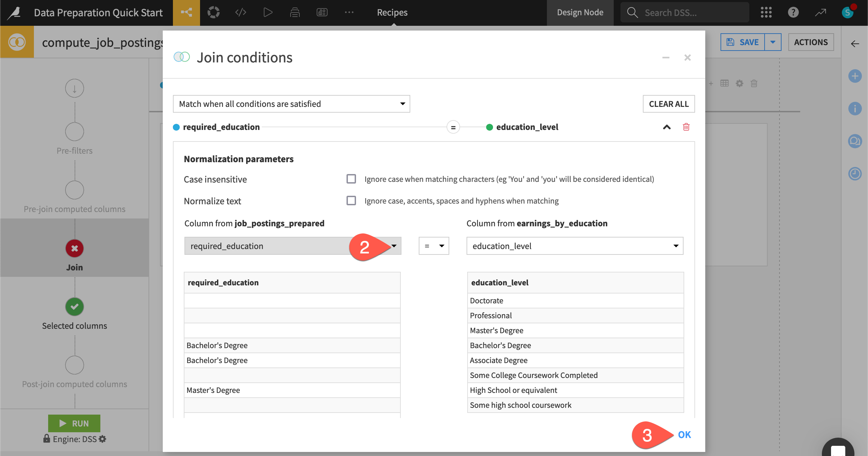Open the equals operator dropdown
Image resolution: width=868 pixels, height=456 pixels.
tap(434, 246)
